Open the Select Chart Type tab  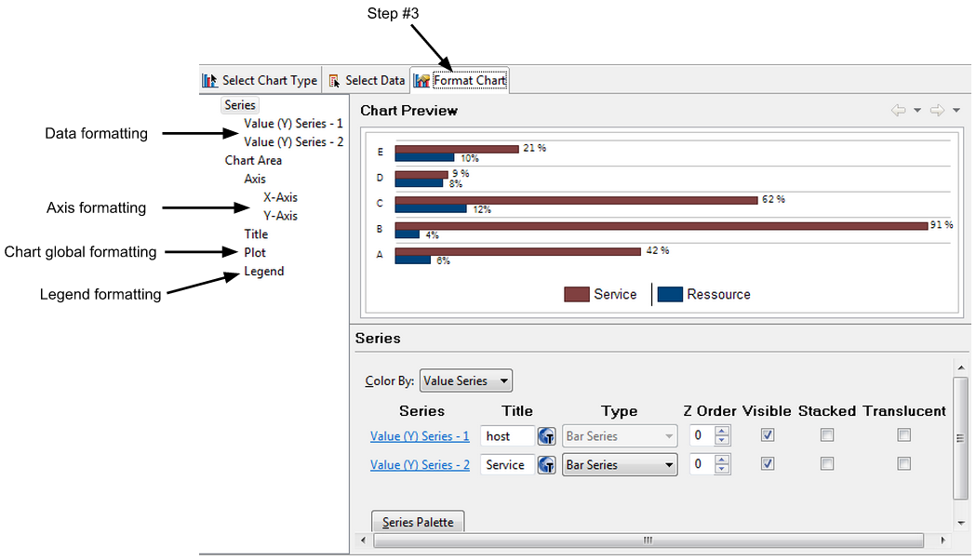261,81
